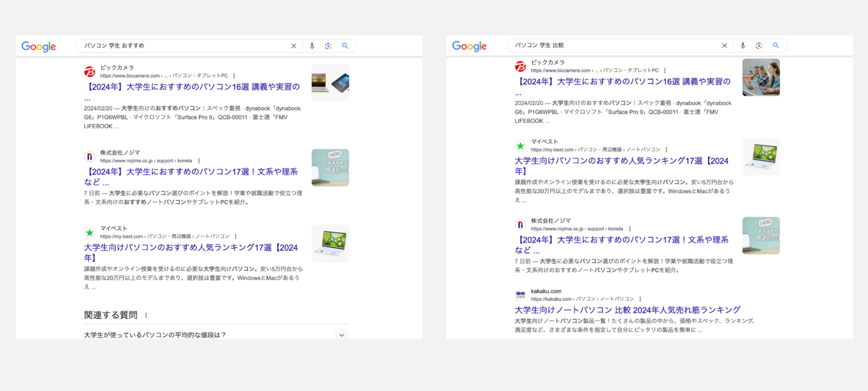The width and height of the screenshot is (868, 391).
Task: Open ノジマ パソコン17選 link, right window
Action: pos(622,245)
